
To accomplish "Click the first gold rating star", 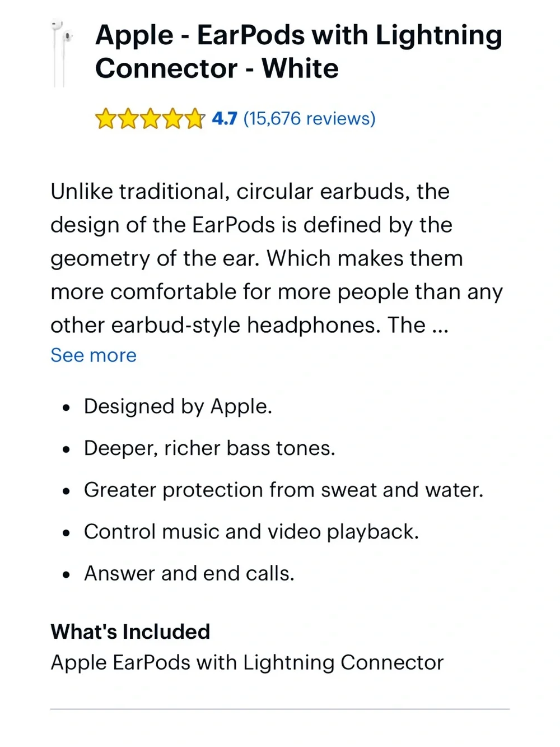I will pyautogui.click(x=106, y=119).
